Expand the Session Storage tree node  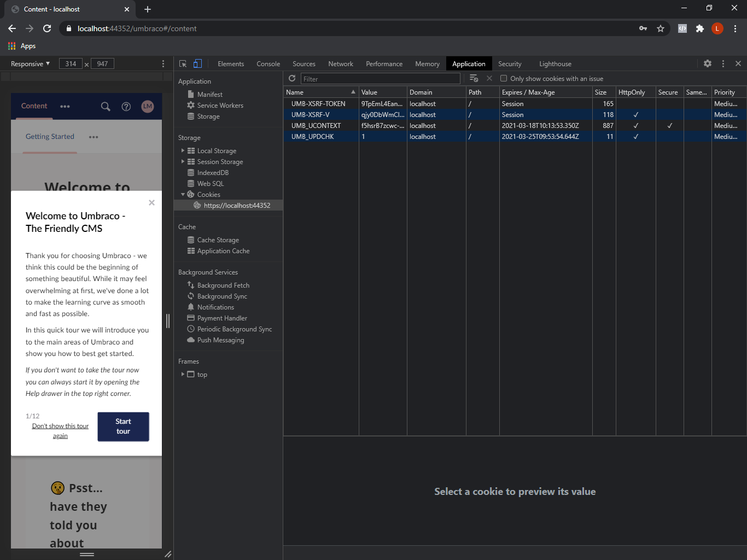tap(183, 162)
